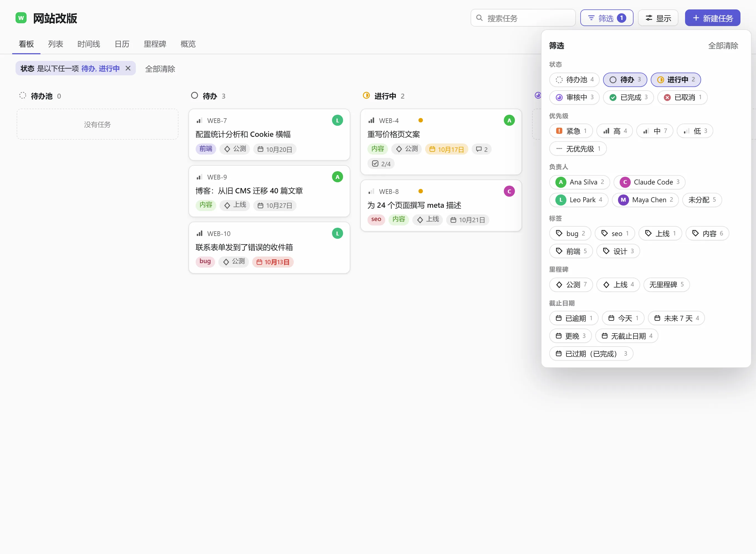Viewport: 756px width, 554px height.
Task: Click the green W project logo icon
Action: click(21, 18)
